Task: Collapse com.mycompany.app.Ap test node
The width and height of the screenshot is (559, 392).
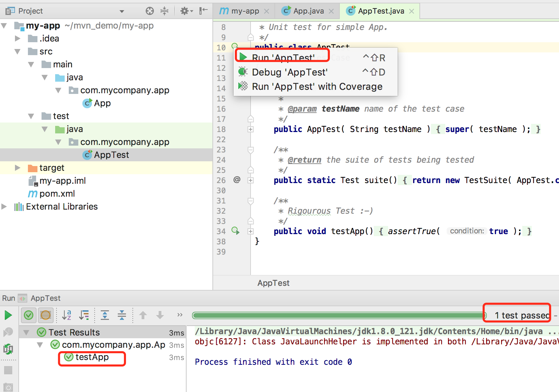Action: pyautogui.click(x=40, y=345)
